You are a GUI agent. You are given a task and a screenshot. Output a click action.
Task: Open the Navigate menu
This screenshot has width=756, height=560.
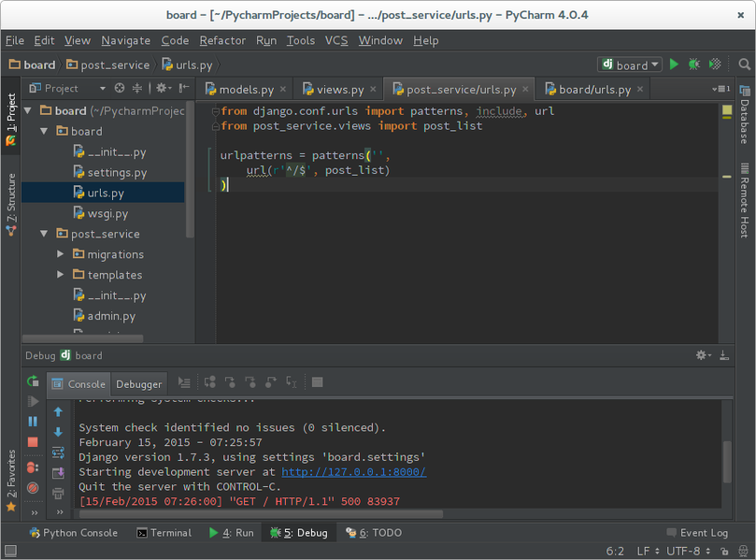pyautogui.click(x=126, y=40)
